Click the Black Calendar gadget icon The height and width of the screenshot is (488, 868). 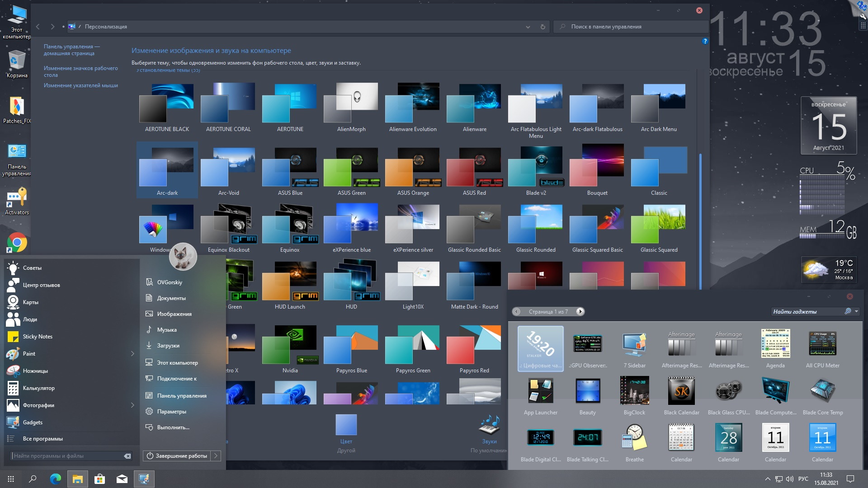click(681, 391)
